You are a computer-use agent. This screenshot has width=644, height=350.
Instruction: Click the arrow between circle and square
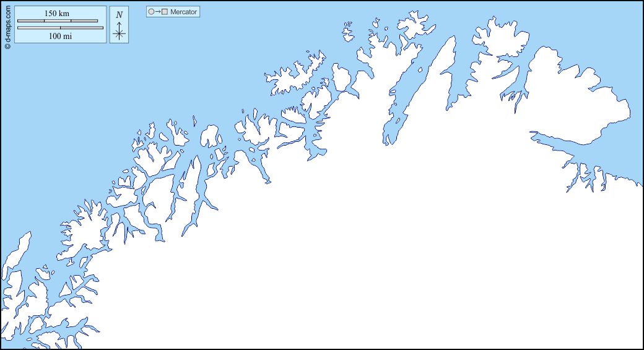coord(158,12)
